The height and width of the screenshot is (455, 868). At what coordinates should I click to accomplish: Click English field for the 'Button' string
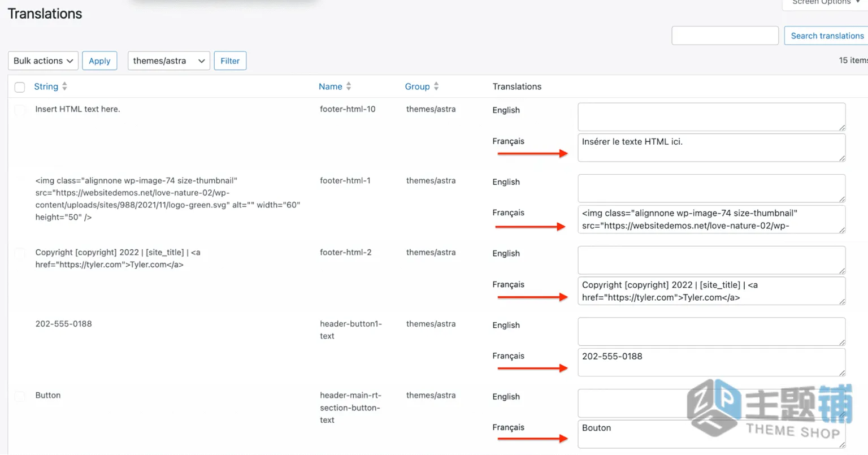point(711,404)
